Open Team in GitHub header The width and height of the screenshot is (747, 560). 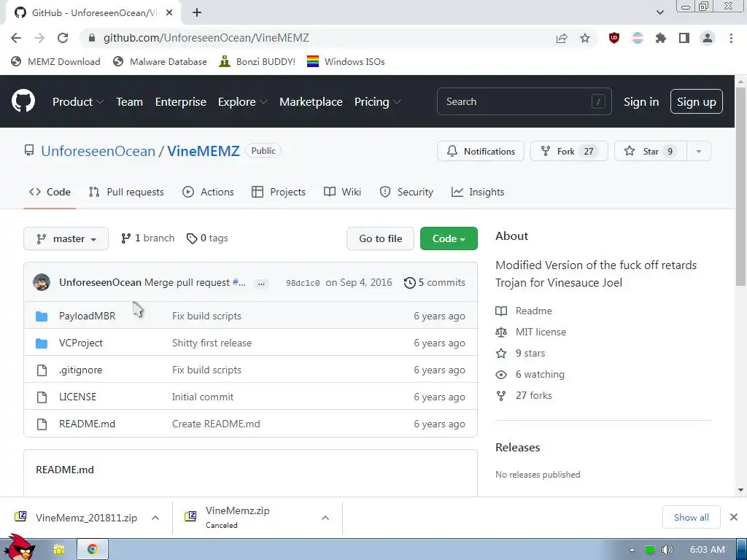point(130,102)
